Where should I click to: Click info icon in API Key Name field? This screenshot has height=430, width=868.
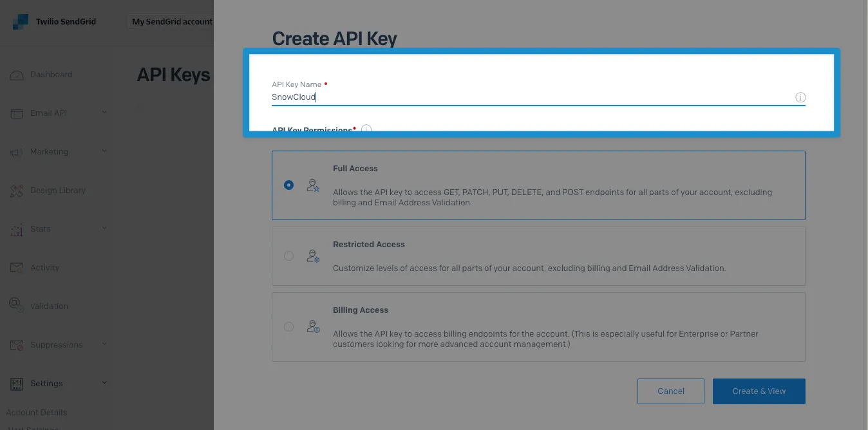click(800, 97)
